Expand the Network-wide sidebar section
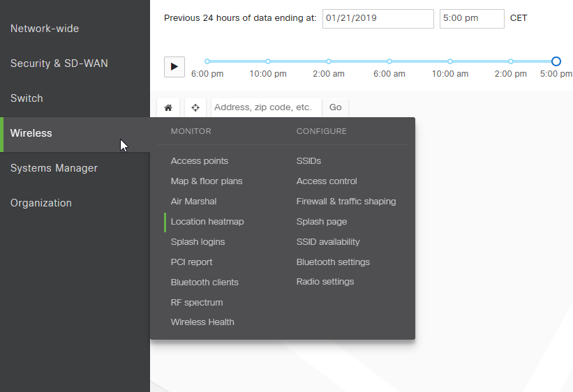 (x=45, y=29)
